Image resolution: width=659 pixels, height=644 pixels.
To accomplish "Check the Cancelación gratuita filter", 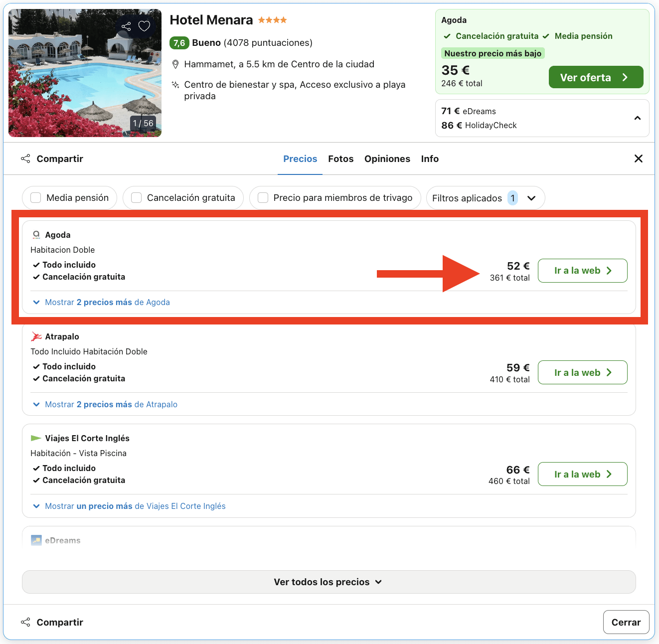I will (136, 197).
